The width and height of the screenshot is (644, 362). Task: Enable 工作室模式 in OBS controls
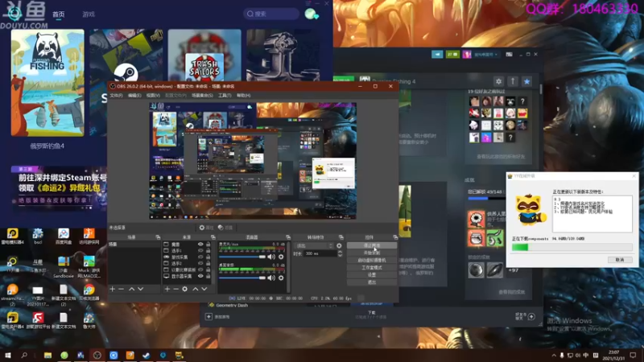click(x=372, y=268)
